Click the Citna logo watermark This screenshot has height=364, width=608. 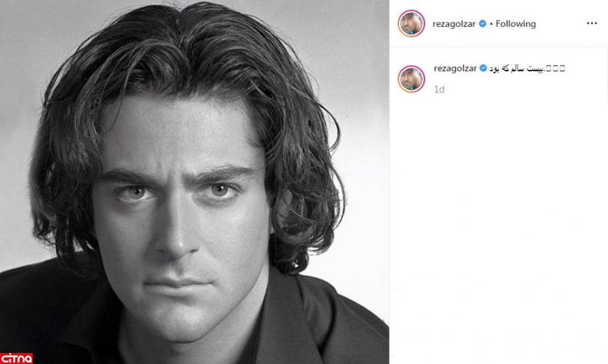(16, 358)
